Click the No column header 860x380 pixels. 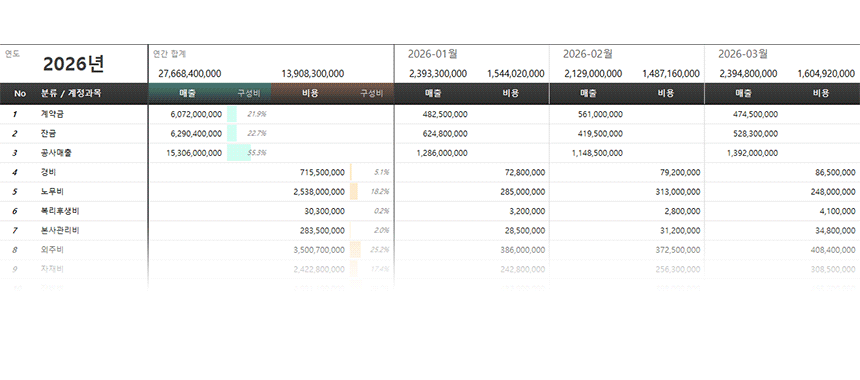20,94
